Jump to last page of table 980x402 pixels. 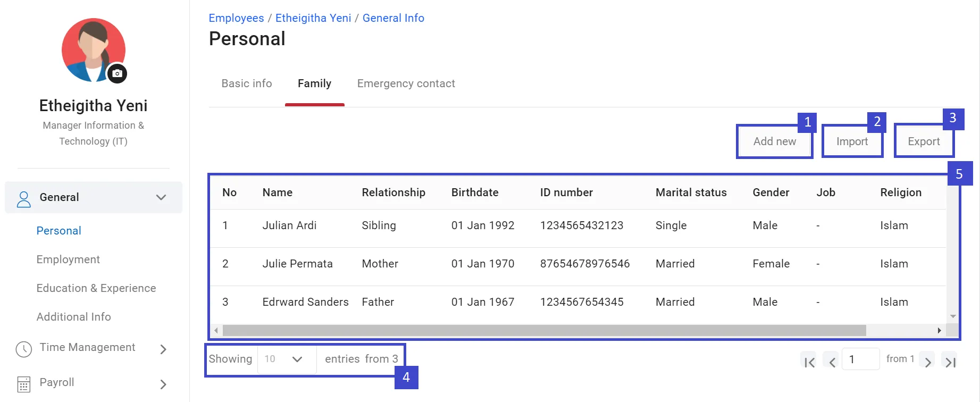(x=950, y=362)
